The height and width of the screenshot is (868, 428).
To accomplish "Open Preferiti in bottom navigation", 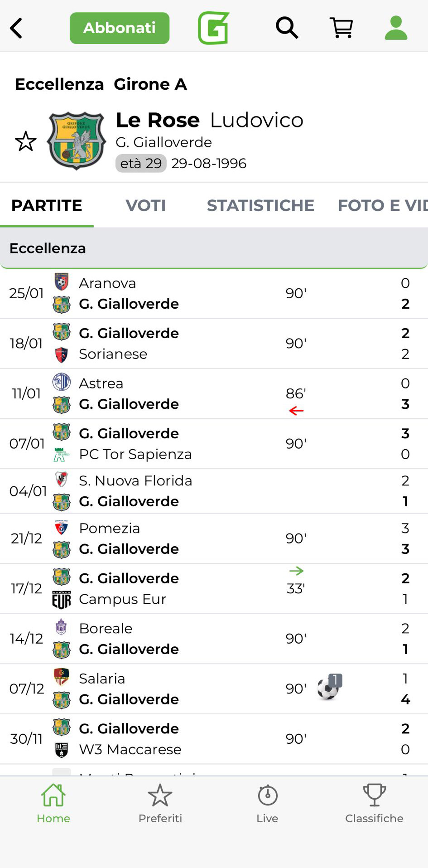I will click(160, 803).
